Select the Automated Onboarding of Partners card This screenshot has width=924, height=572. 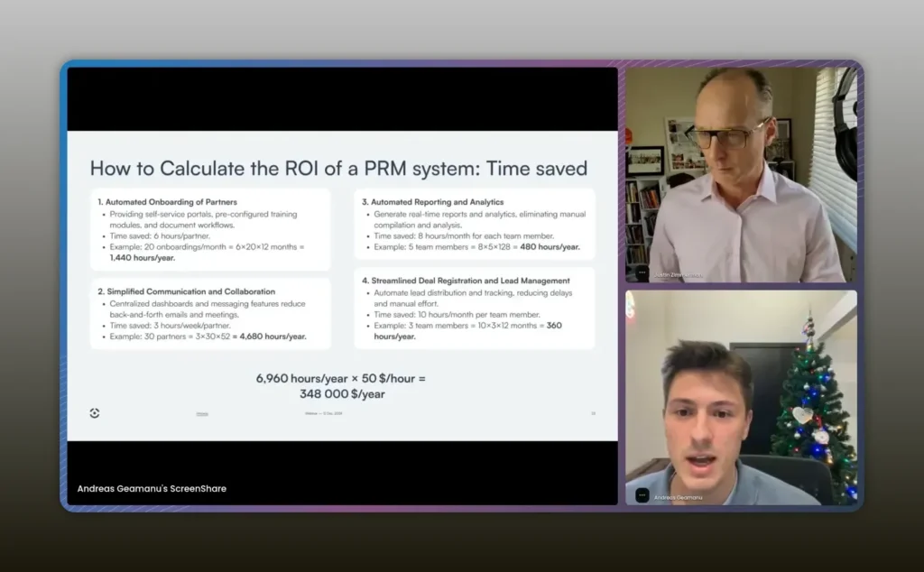210,229
